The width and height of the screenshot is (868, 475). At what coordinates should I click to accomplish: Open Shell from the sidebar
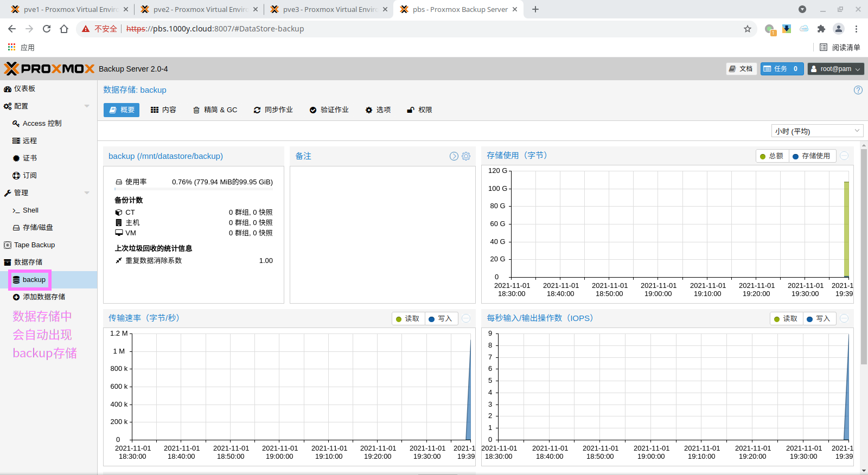30,210
